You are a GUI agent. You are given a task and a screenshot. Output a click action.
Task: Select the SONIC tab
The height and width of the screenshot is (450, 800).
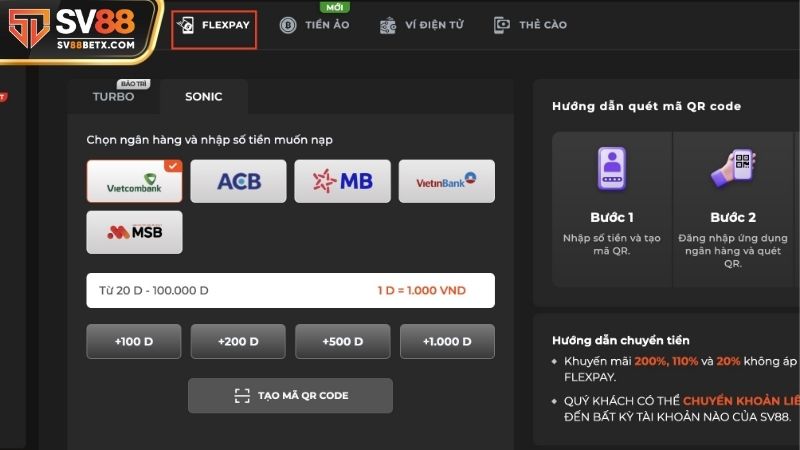tap(204, 96)
